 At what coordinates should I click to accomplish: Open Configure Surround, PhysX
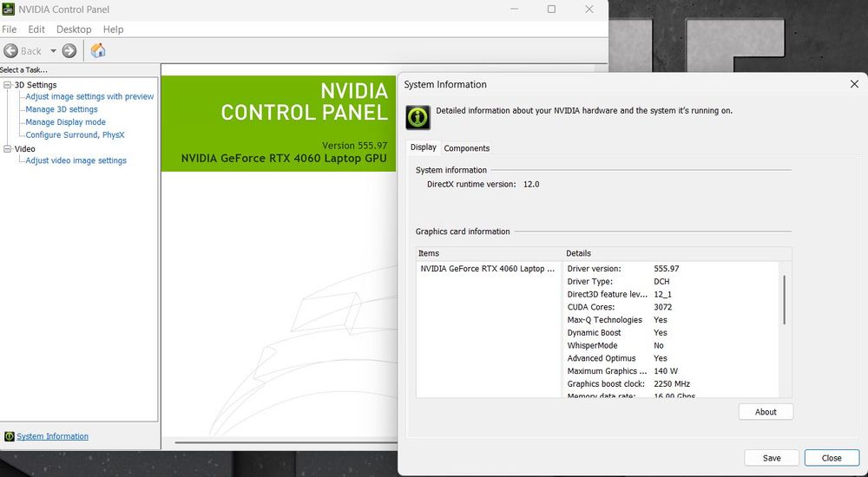click(x=75, y=134)
